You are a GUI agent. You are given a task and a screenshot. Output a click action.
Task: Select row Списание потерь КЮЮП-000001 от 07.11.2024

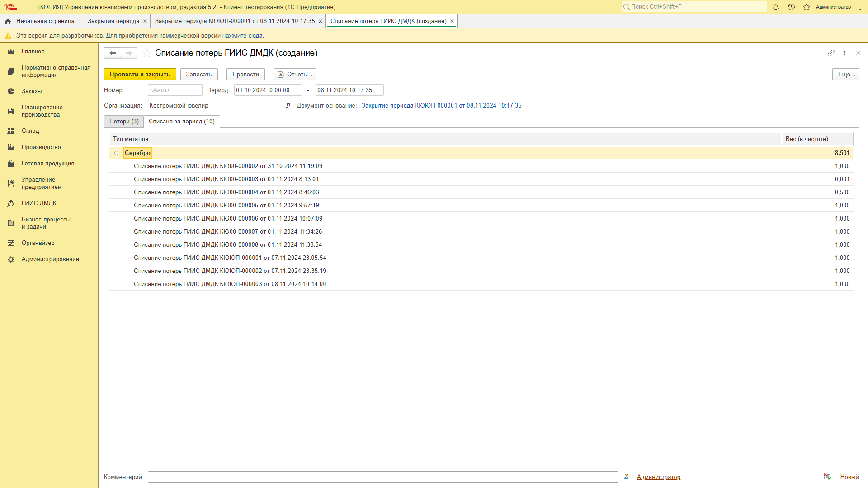click(x=481, y=258)
